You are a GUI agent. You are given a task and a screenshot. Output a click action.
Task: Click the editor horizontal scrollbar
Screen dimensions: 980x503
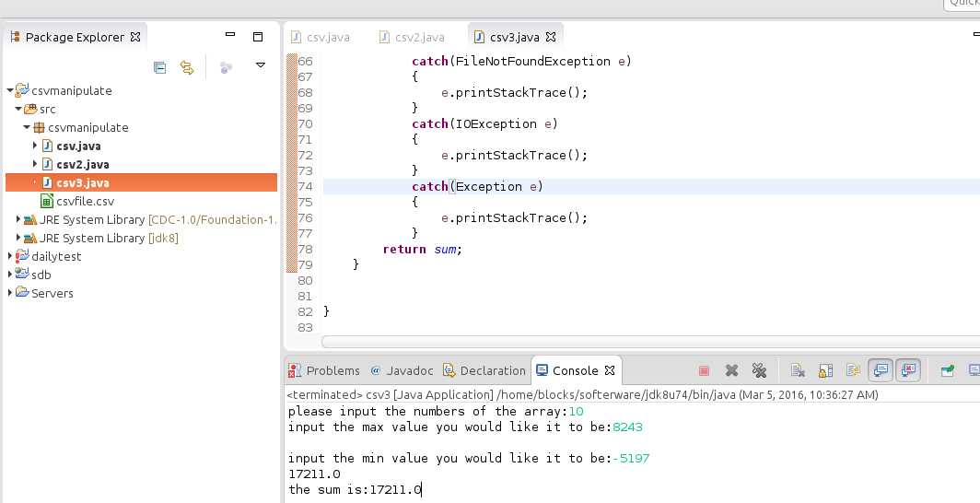point(650,342)
